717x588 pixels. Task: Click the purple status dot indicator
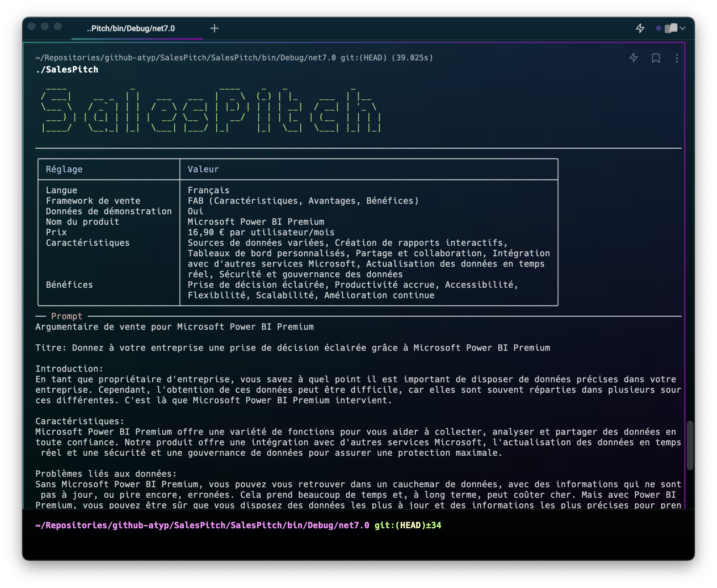tap(658, 28)
